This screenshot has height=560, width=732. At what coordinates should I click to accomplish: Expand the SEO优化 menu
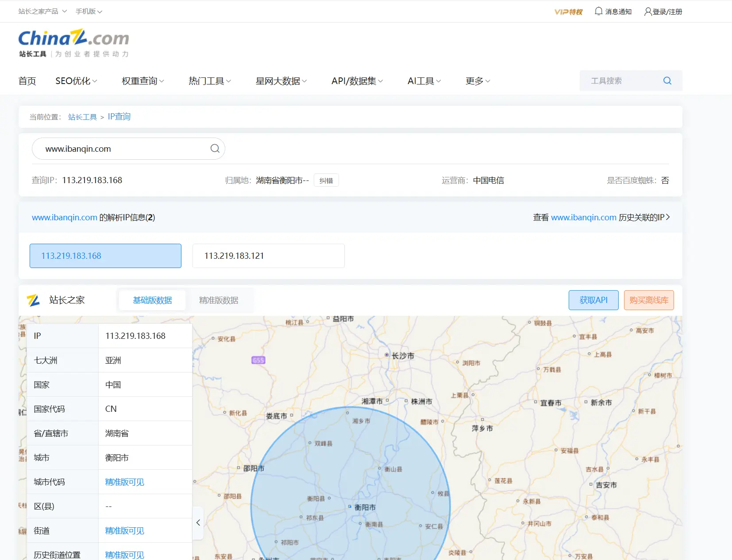pyautogui.click(x=76, y=81)
